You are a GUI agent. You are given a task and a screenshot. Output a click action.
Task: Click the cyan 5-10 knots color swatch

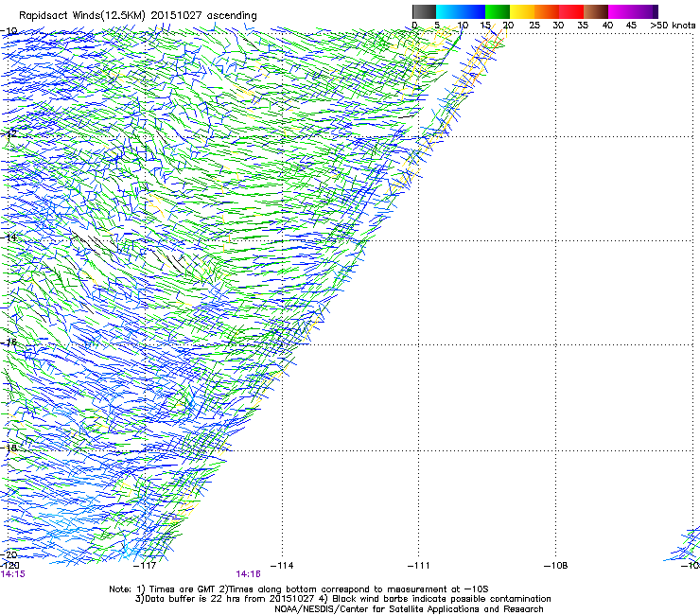click(x=448, y=11)
